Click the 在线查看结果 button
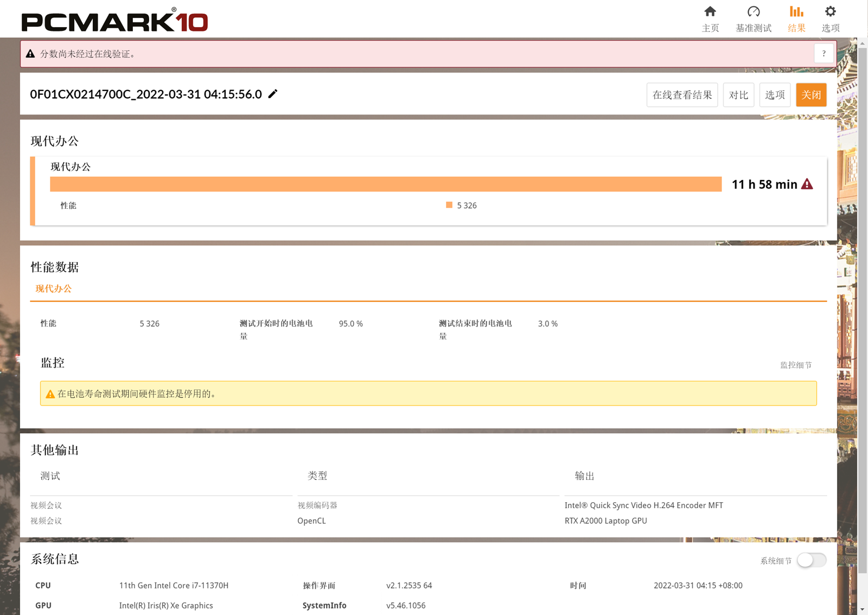This screenshot has width=868, height=615. pos(682,95)
